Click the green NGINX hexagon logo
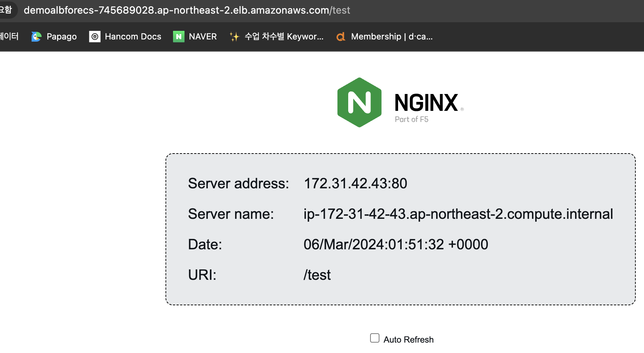This screenshot has height=353, width=644. pyautogui.click(x=359, y=103)
